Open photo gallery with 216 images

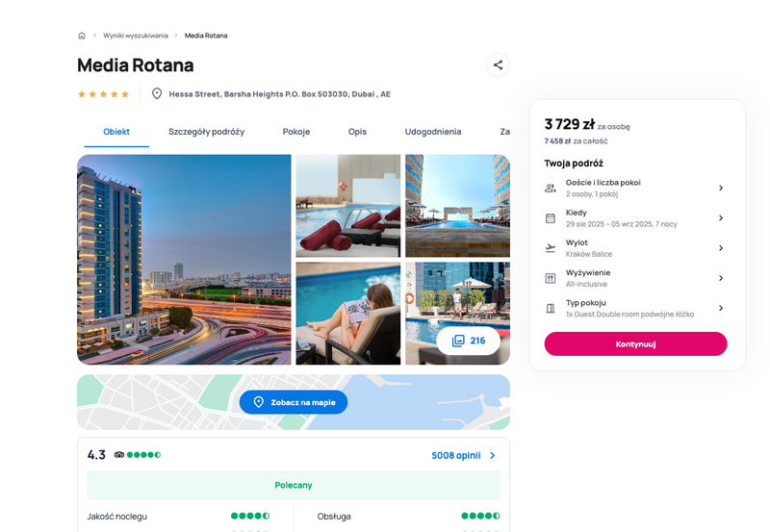[468, 341]
